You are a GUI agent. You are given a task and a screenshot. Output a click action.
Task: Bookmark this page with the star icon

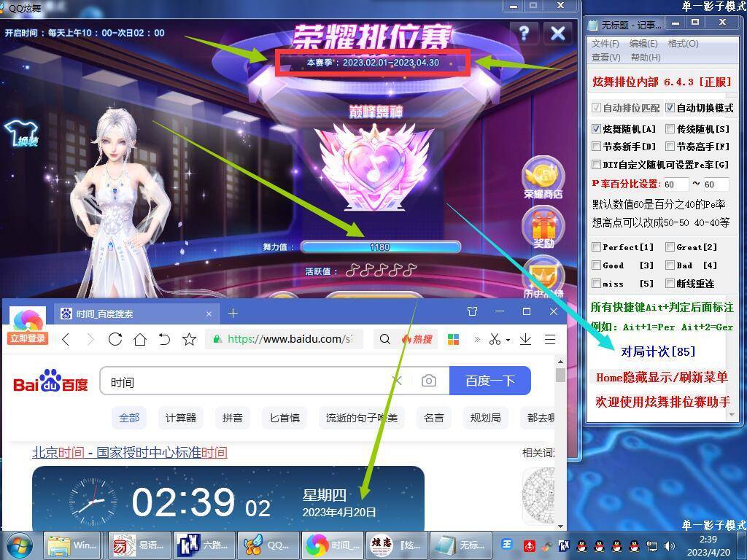point(189,340)
